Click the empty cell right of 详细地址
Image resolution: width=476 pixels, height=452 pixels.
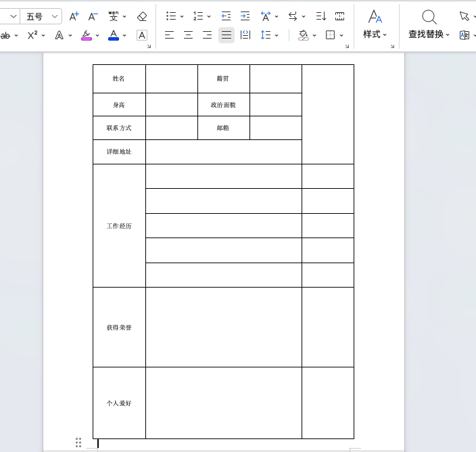point(224,152)
